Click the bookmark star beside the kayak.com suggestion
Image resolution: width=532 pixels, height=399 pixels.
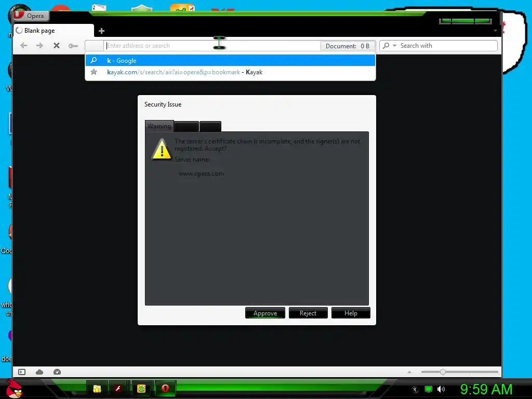94,72
